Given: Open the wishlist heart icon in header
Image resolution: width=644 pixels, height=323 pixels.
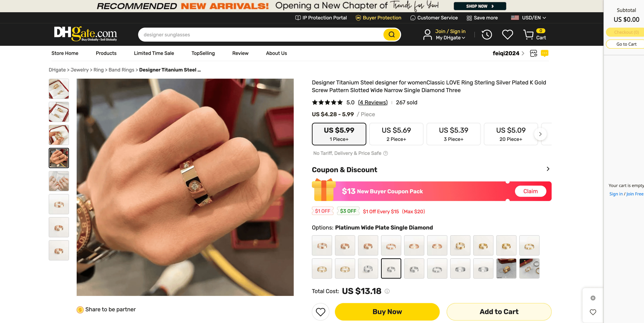Looking at the screenshot, I should pyautogui.click(x=507, y=35).
